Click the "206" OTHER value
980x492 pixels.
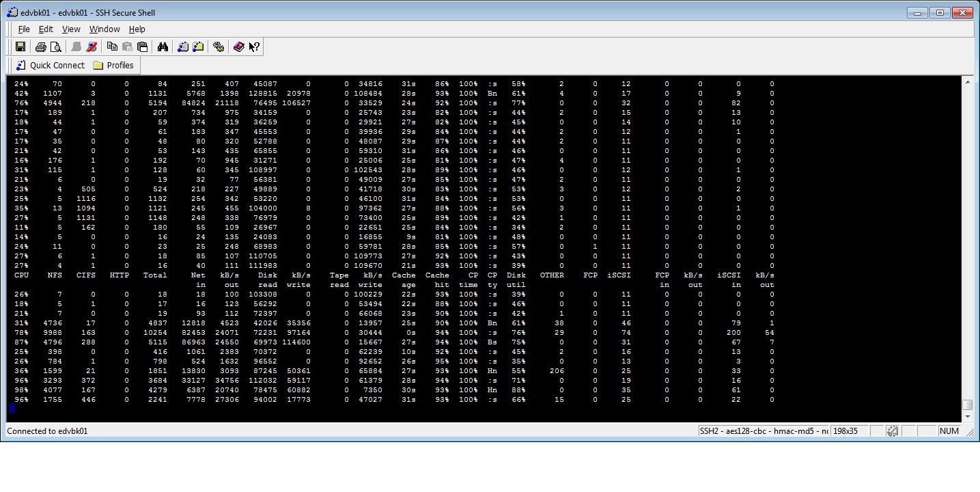point(557,371)
